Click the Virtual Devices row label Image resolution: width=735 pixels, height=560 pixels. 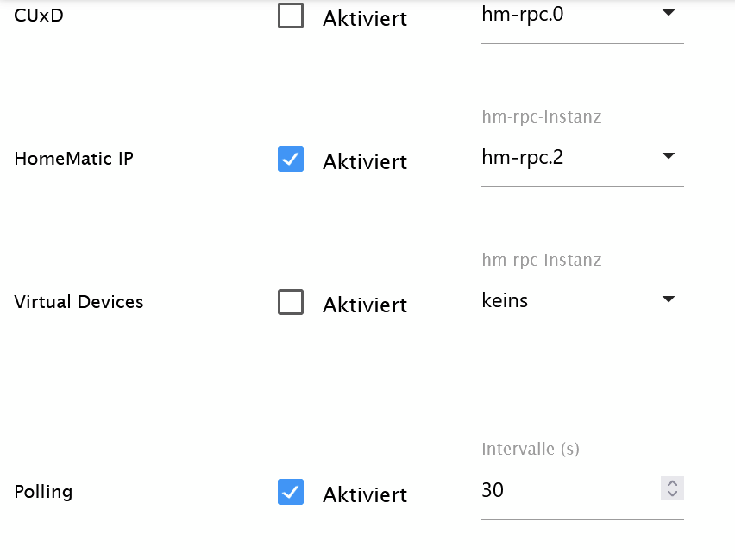[79, 302]
